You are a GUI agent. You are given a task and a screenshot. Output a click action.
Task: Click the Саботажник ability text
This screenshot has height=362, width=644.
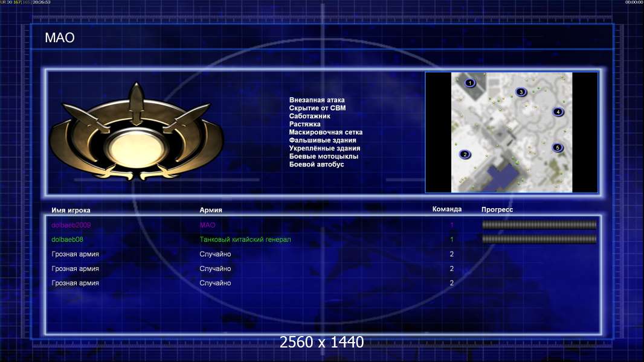point(310,116)
